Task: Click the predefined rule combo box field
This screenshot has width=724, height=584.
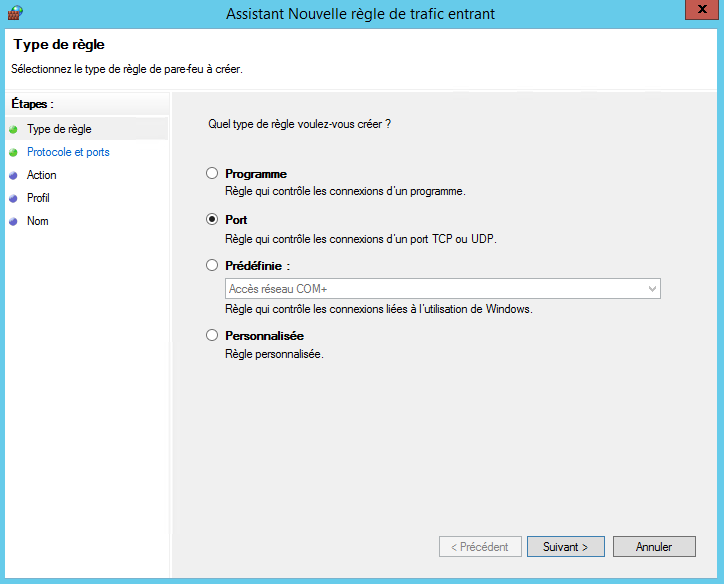Action: click(x=432, y=289)
